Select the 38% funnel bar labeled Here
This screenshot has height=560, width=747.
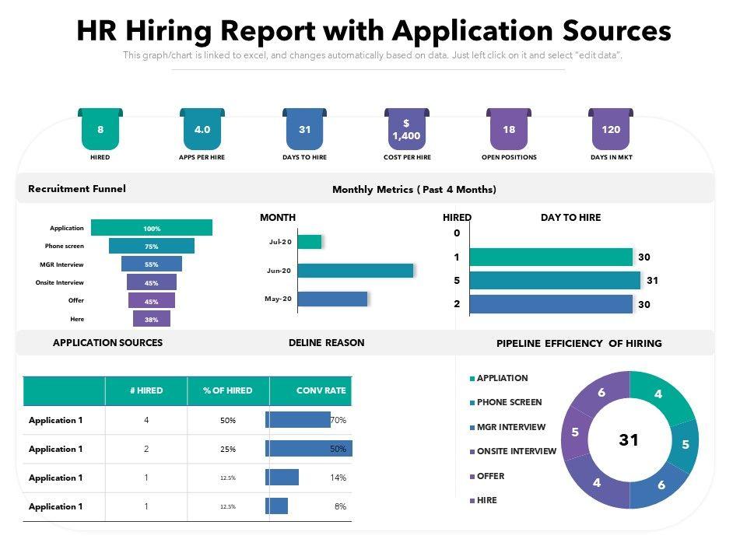(x=152, y=319)
